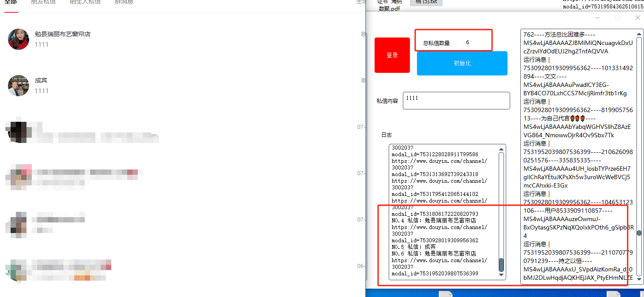Click log line modal_id=7531228028911799586
Image resolution: width=644 pixels, height=297 pixels.
tap(435, 154)
